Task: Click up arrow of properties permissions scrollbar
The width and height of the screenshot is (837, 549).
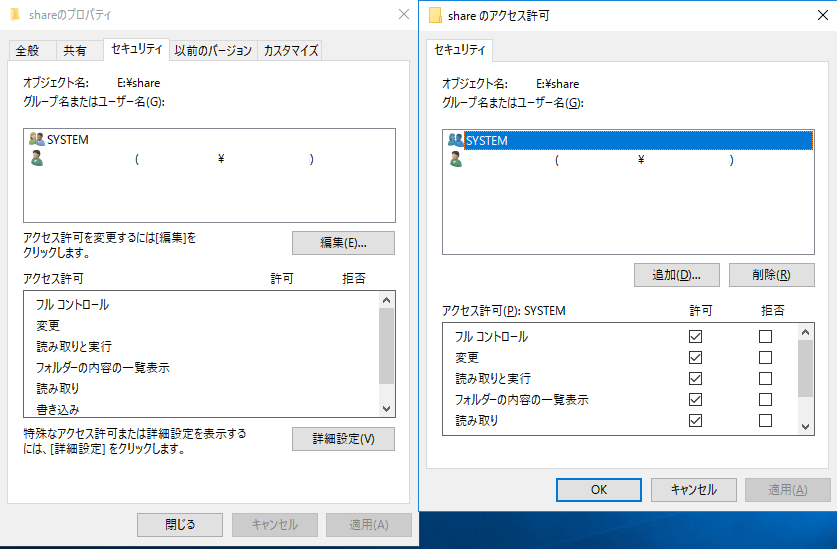Action: (386, 300)
